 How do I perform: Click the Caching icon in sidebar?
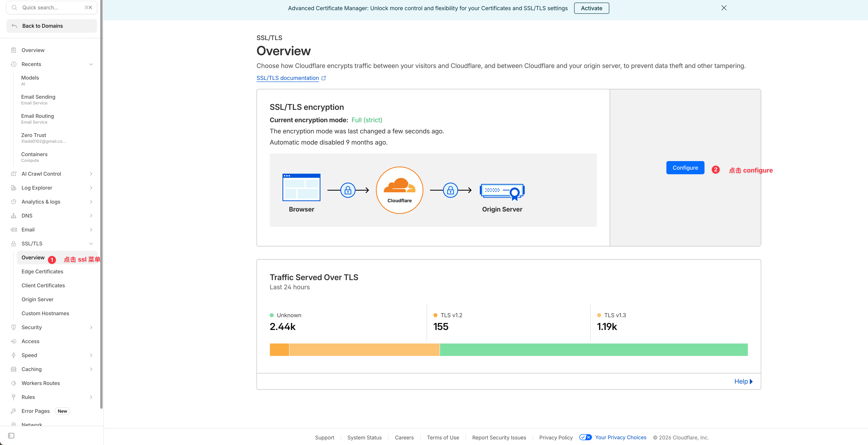[14, 369]
